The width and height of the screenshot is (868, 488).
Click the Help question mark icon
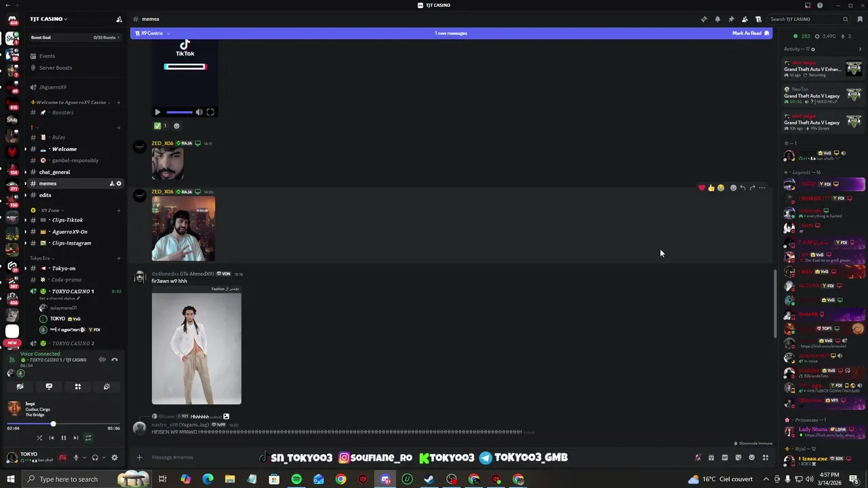820,5
